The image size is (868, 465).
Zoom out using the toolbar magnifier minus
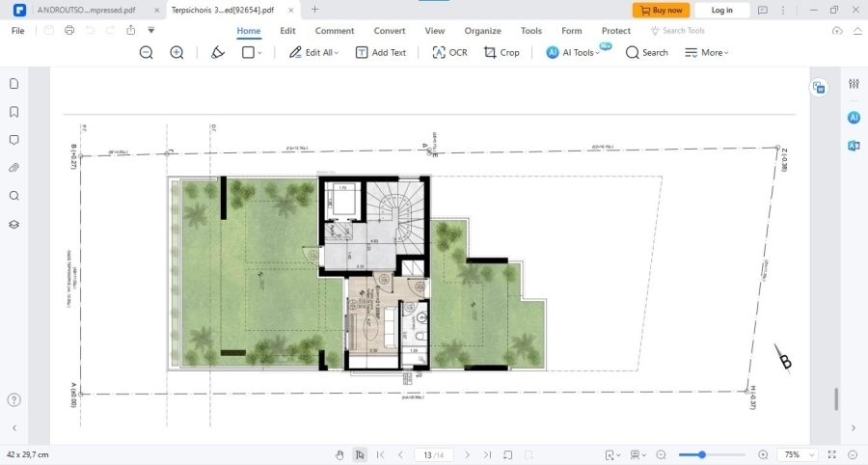pyautogui.click(x=147, y=53)
